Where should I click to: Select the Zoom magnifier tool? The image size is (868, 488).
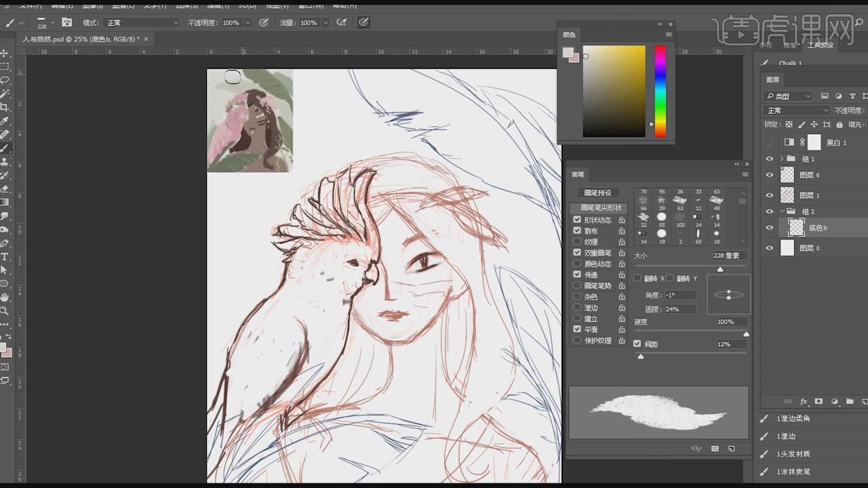tap(5, 310)
